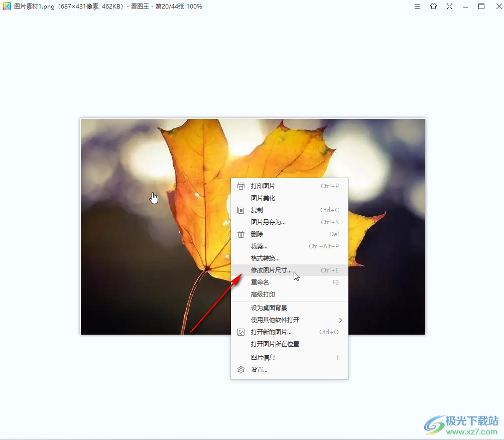
Task: Choose 图片美化 menu entry
Action: click(289, 198)
